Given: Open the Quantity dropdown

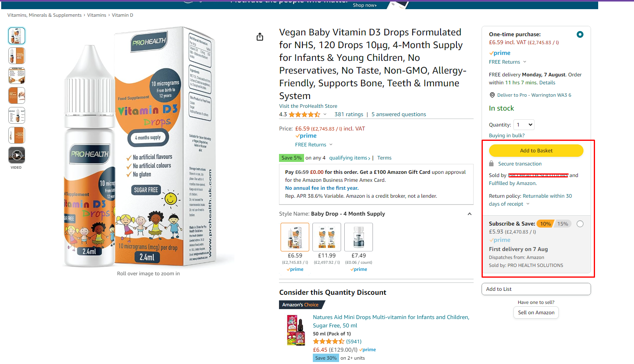Looking at the screenshot, I should 524,125.
